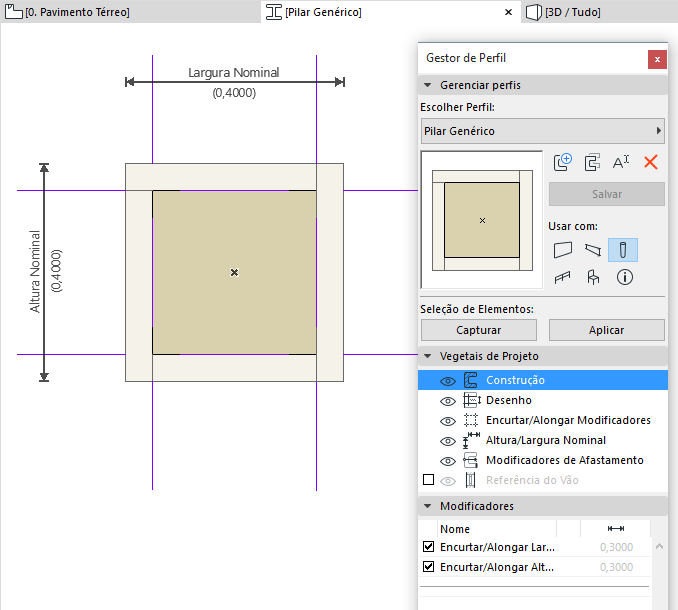Image resolution: width=678 pixels, height=610 pixels.
Task: Click the Largura Nominal dimension label
Action: point(233,73)
